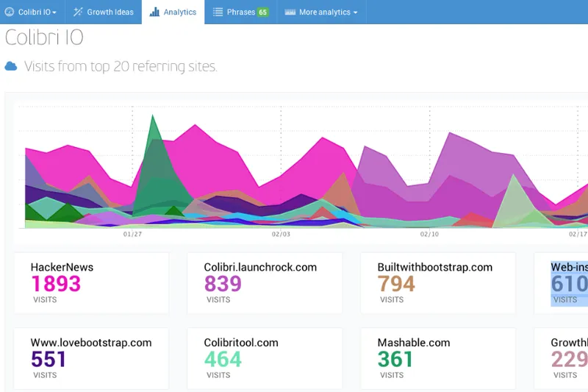Viewport: 588px width, 392px height.
Task: Open the Growth Ideas tab
Action: coord(104,12)
